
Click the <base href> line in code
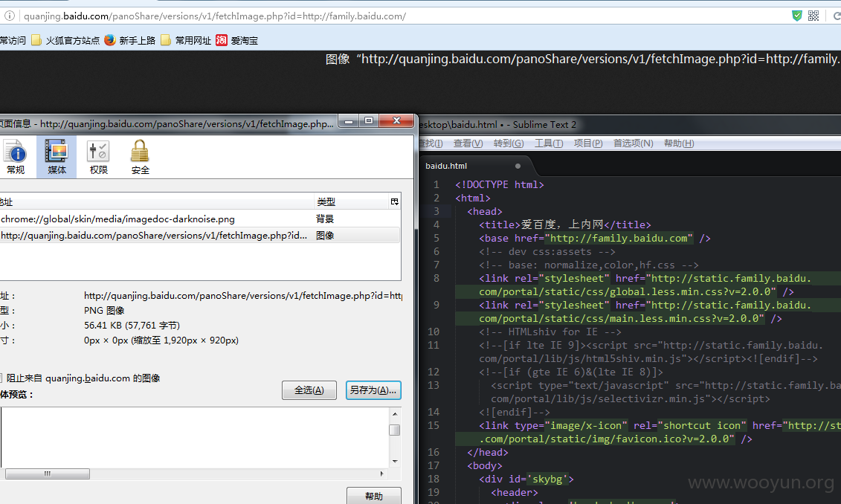pos(595,238)
